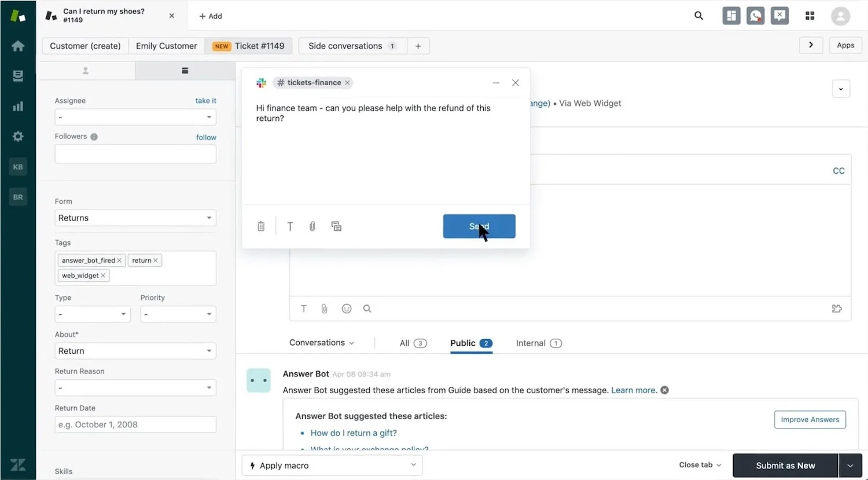
Task: Open the Zendesk products grid icon
Action: [810, 16]
